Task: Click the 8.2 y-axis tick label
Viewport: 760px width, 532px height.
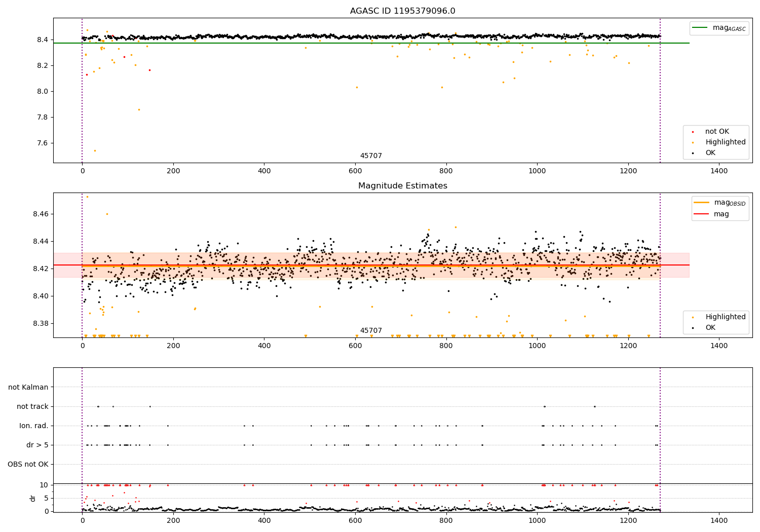Action: (x=43, y=66)
